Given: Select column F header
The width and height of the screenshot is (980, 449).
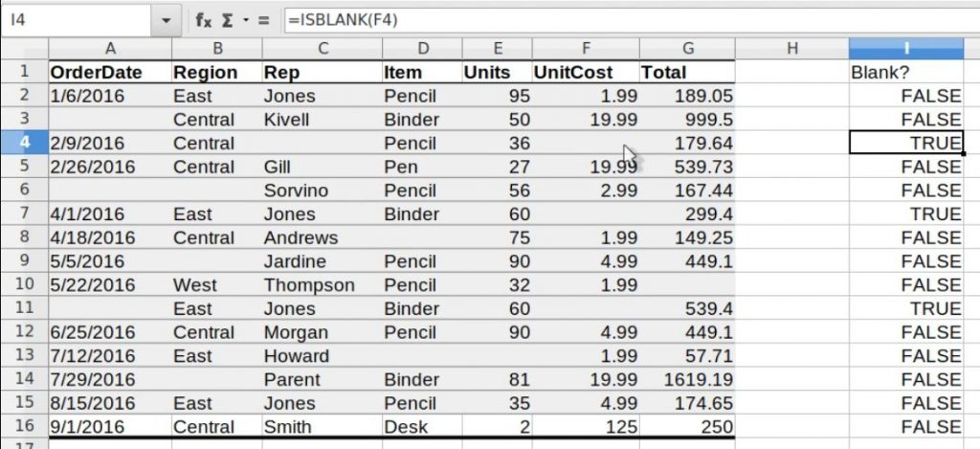Looking at the screenshot, I should (x=586, y=49).
